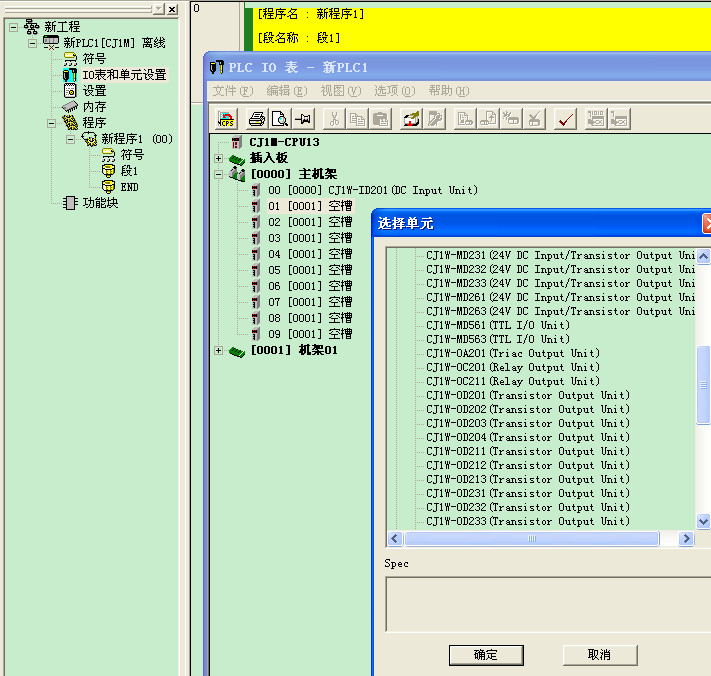Open the 选项(O) menu
The image size is (711, 676).
coord(394,91)
